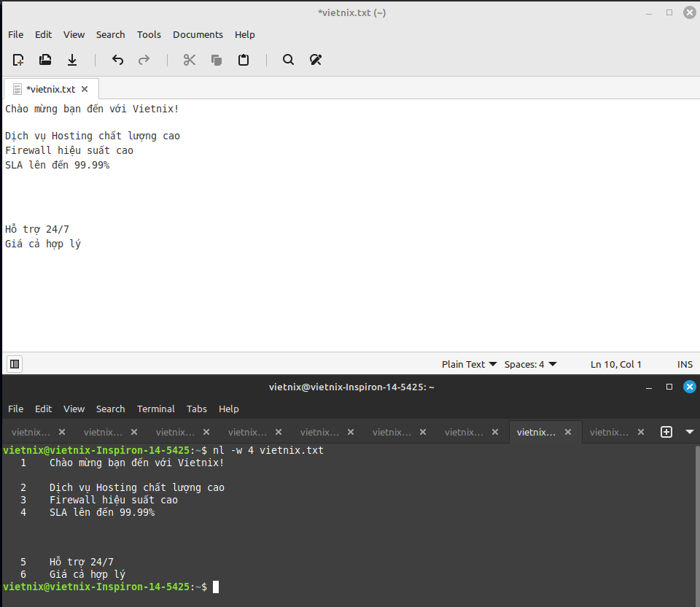Close the text editor window

[689, 12]
